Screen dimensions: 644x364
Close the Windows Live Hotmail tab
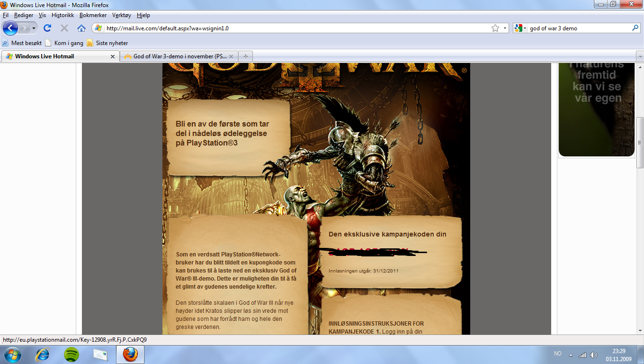[113, 56]
